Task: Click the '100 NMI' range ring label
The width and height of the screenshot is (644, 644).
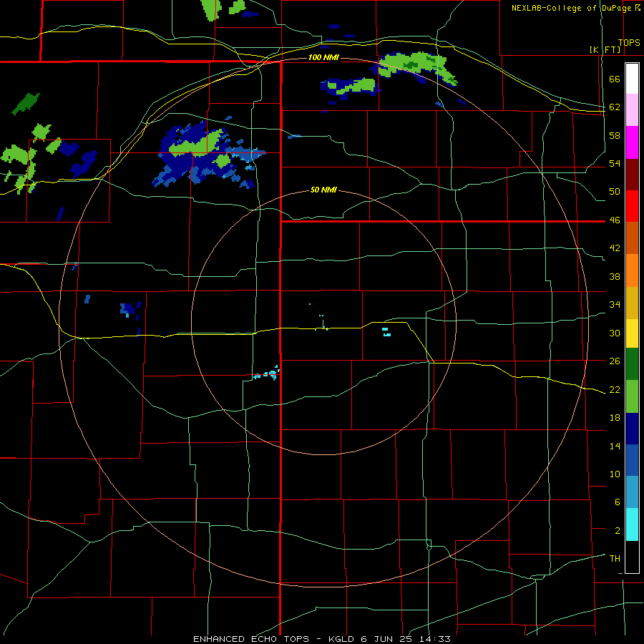Action: coord(323,57)
